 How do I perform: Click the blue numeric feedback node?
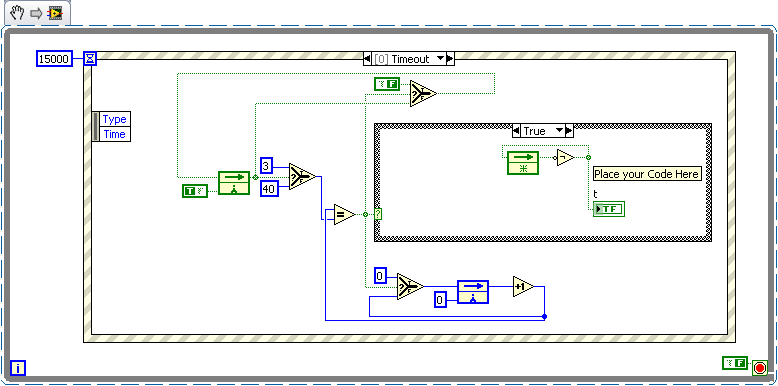473,292
